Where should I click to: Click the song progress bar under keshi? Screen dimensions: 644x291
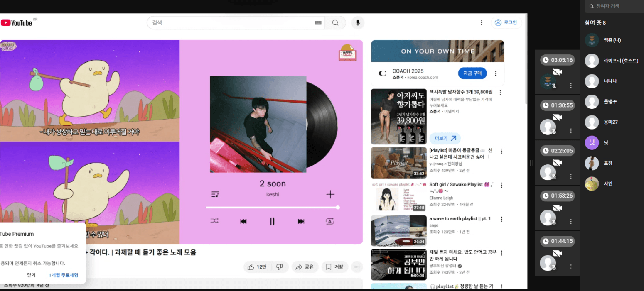(272, 207)
